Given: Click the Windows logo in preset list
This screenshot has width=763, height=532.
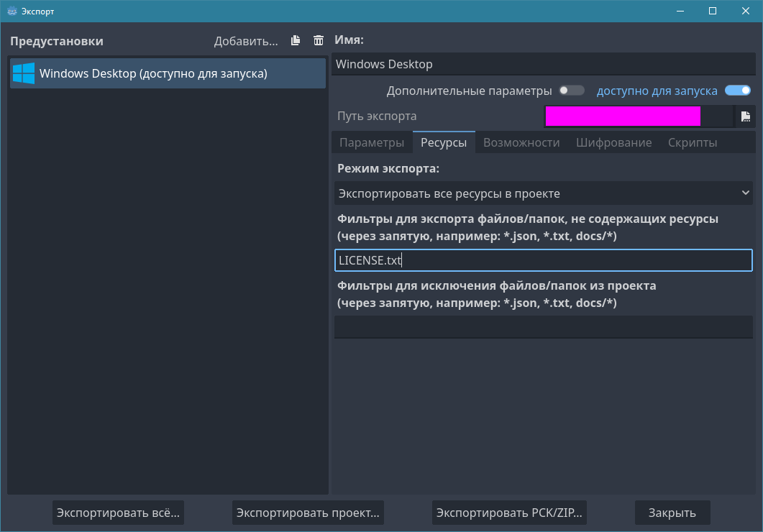Looking at the screenshot, I should pos(23,73).
